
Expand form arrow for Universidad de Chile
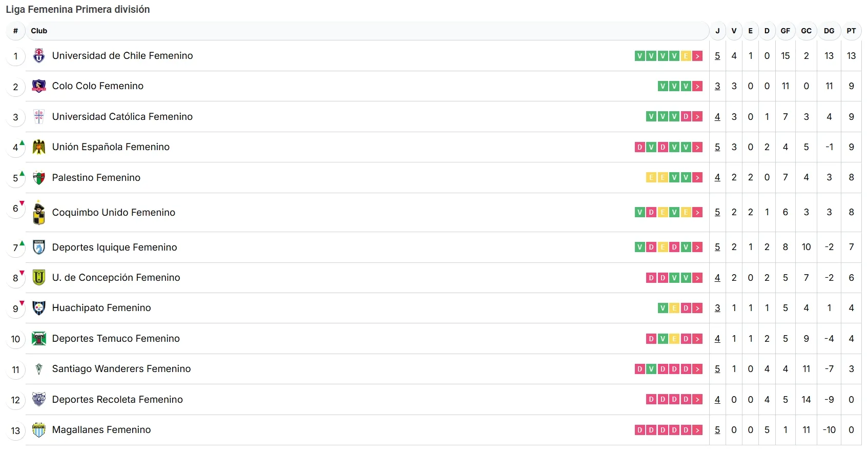(697, 56)
